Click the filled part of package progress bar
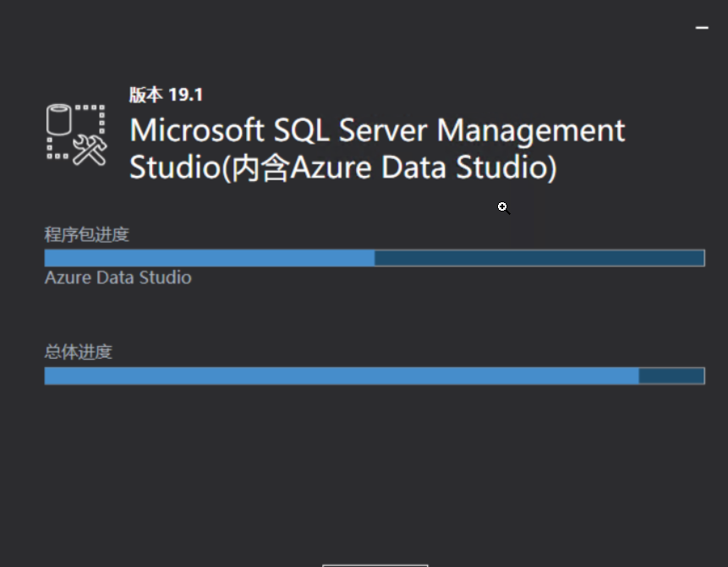 coord(210,258)
